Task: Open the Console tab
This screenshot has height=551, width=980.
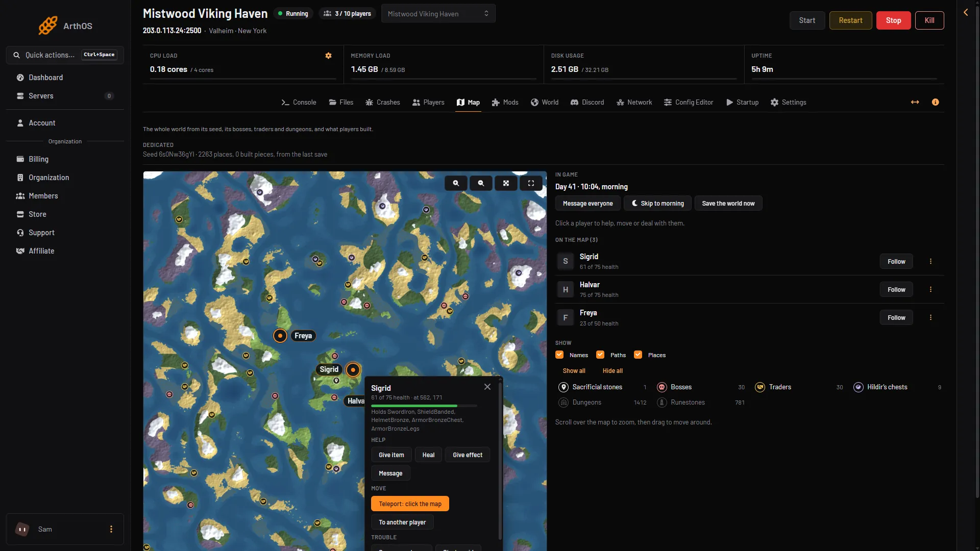Action: coord(299,102)
